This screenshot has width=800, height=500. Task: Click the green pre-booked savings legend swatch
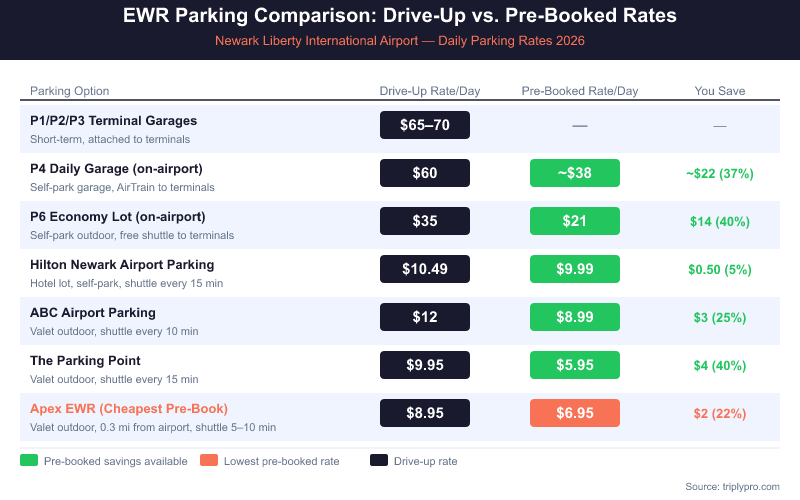[x=28, y=461]
